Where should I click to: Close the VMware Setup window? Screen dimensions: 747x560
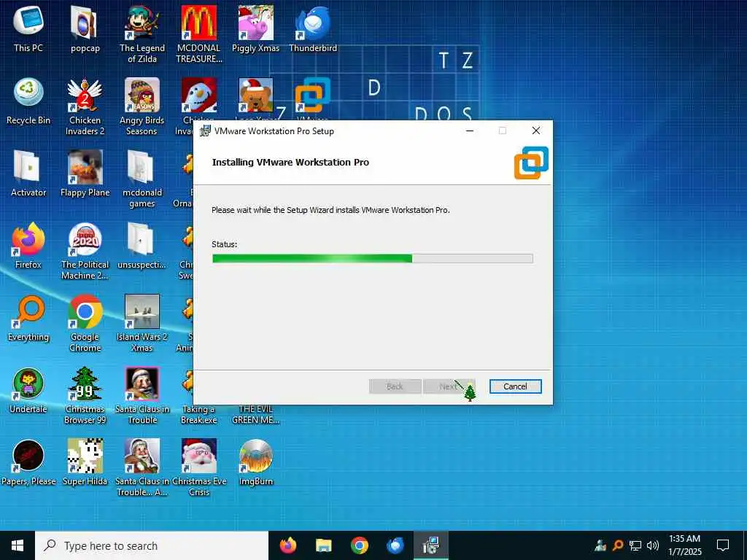[536, 131]
